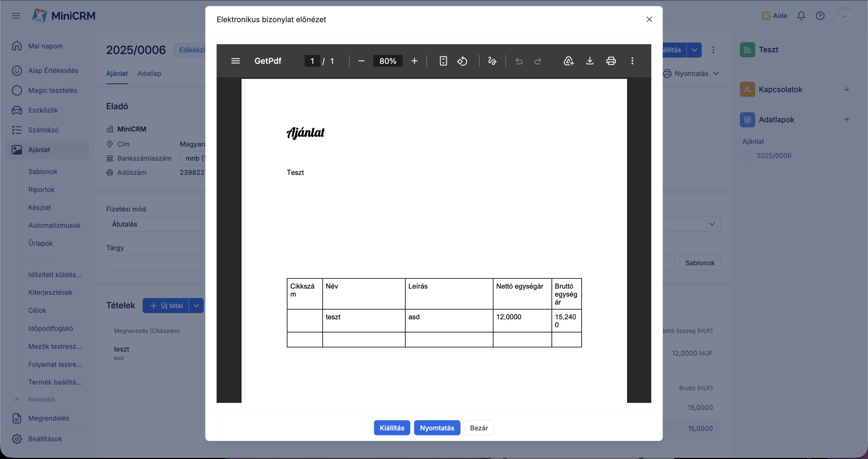Open the help question mark icon

pyautogui.click(x=820, y=16)
